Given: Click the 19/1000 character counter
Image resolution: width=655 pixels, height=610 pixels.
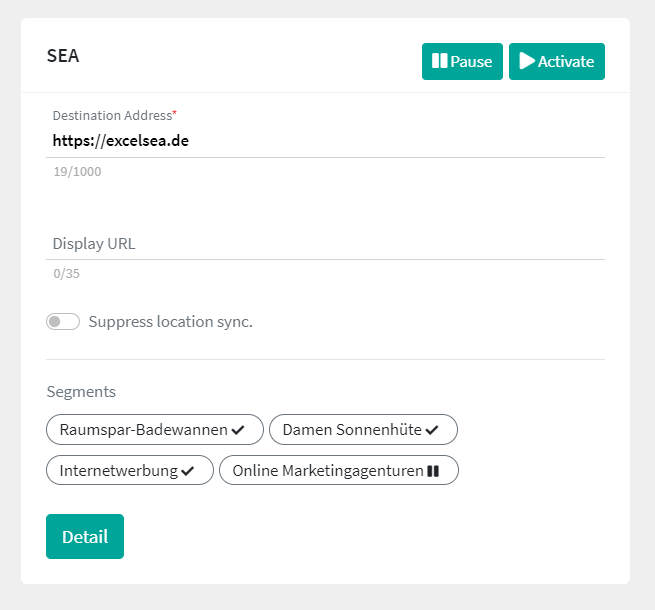Looking at the screenshot, I should pyautogui.click(x=77, y=172).
